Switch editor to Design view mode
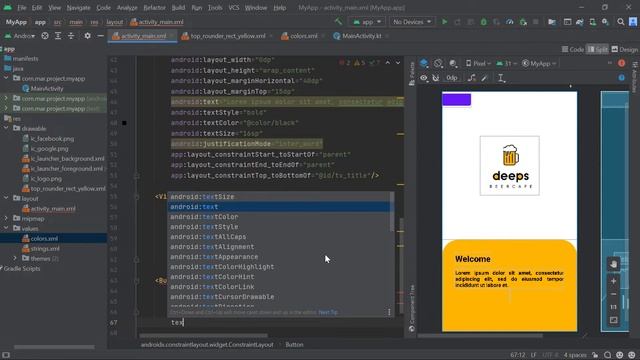Image resolution: width=640 pixels, height=360 pixels. [x=624, y=49]
